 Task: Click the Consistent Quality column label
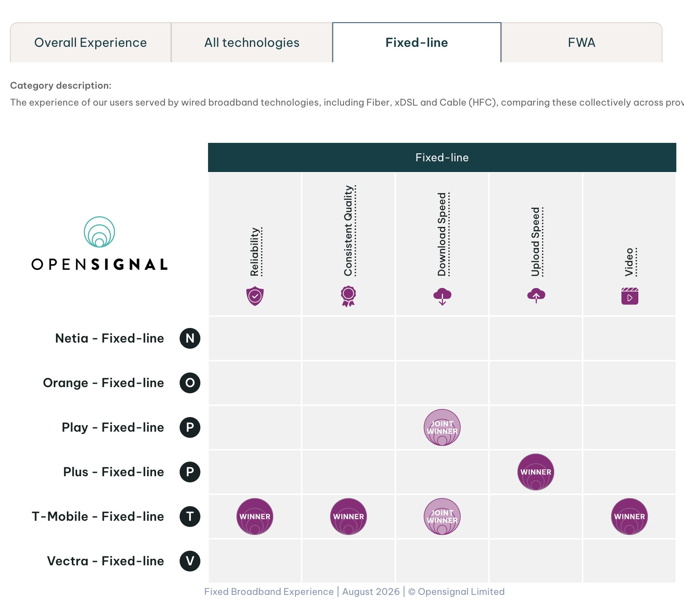click(x=349, y=230)
